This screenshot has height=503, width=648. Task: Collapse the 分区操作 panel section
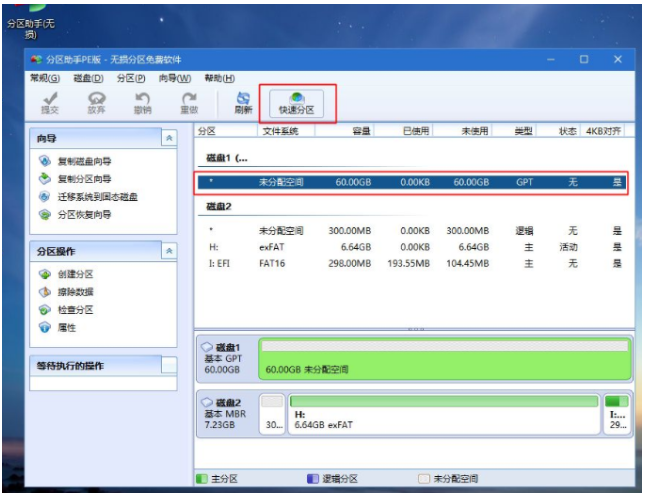(x=169, y=251)
